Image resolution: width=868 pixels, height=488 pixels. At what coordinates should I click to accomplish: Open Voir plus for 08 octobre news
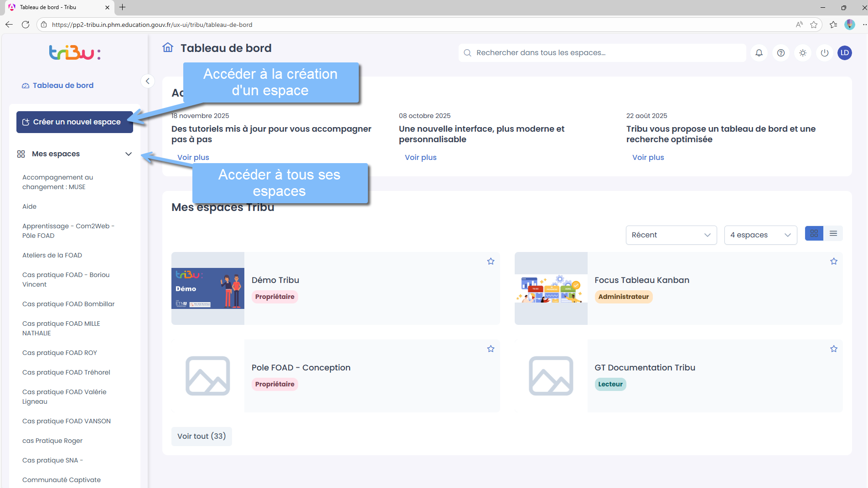[x=421, y=158]
